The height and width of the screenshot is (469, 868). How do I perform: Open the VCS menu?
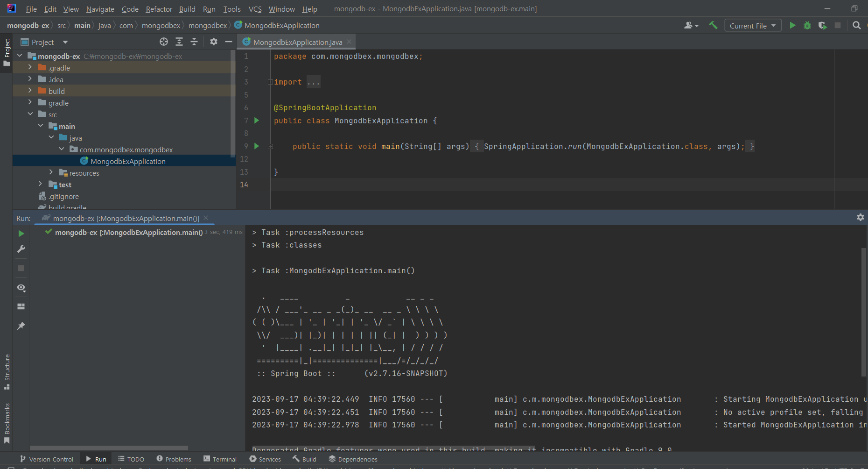pyautogui.click(x=255, y=9)
